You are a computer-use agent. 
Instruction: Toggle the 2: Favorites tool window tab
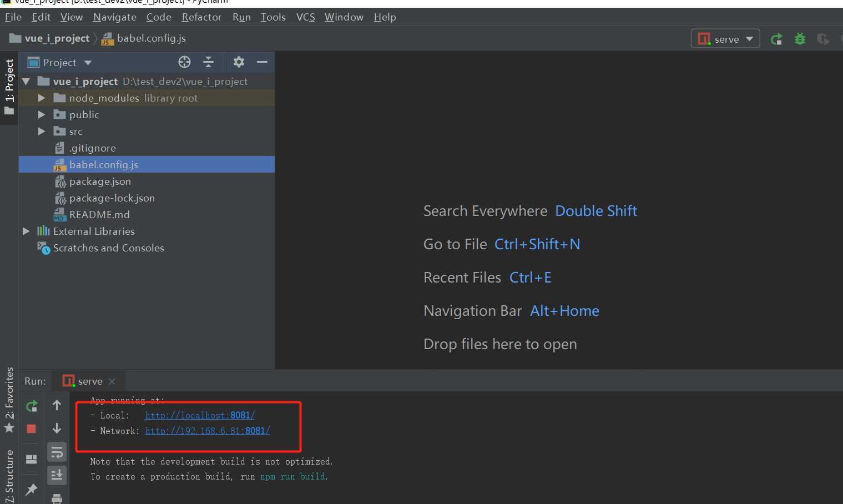tap(9, 400)
